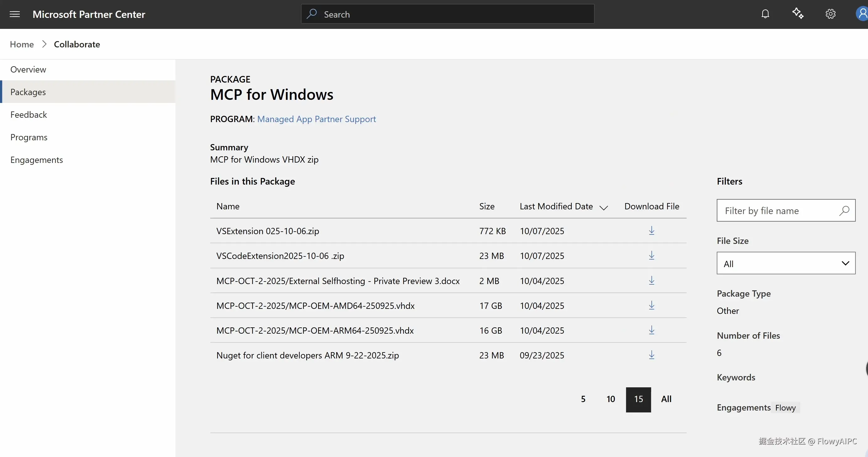This screenshot has width=868, height=457.
Task: Open the Copilot sparkle icon
Action: point(798,13)
